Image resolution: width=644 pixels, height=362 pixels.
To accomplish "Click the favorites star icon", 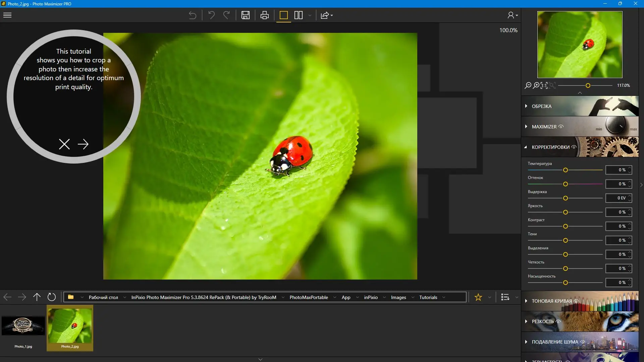I will [x=478, y=297].
